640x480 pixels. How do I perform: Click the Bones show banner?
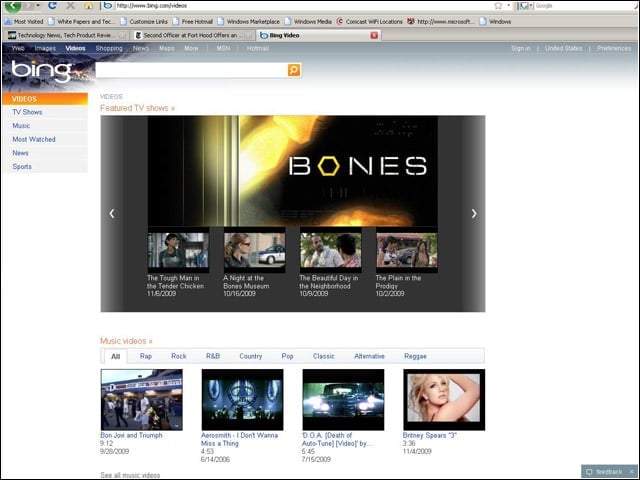pyautogui.click(x=293, y=171)
